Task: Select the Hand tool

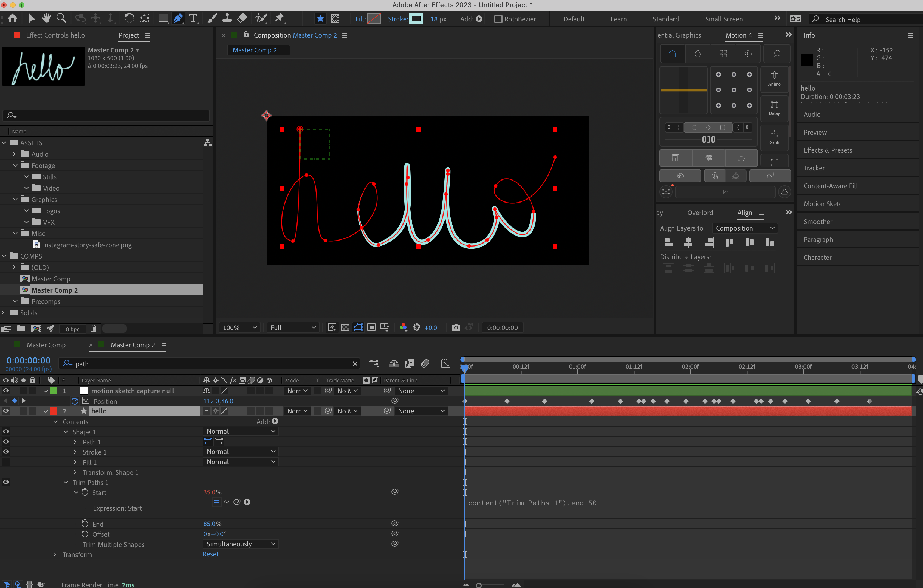Action: (47, 18)
